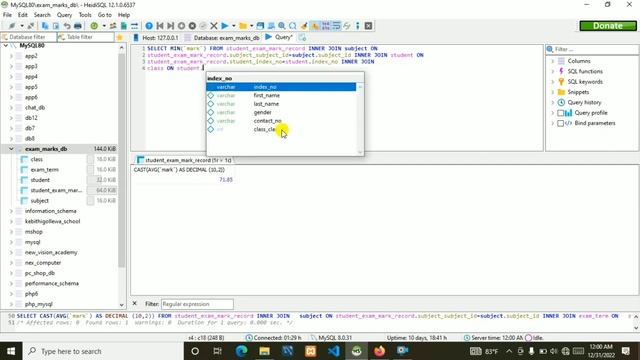Viewport: 640px width, 360px height.
Task: Click the Copy toolbar icon
Action: click(45, 26)
